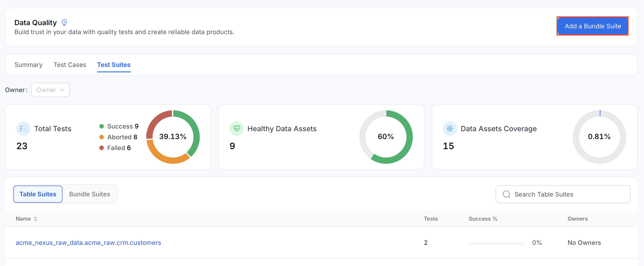
Task: Click the Add a Bundle Suite button
Action: point(593,26)
